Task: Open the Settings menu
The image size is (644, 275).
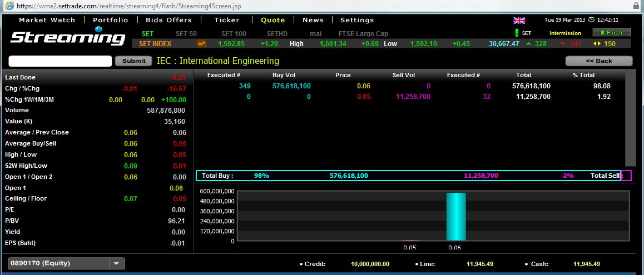Action: (357, 19)
